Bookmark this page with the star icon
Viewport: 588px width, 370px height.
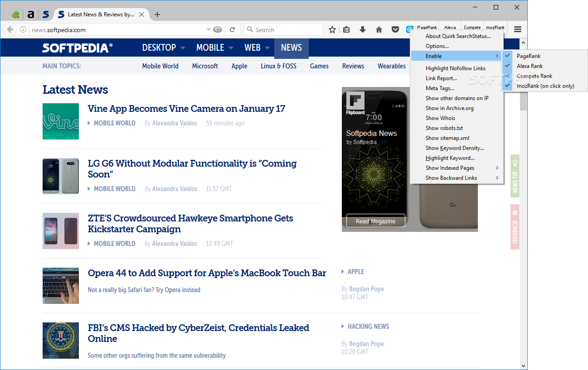tap(332, 30)
